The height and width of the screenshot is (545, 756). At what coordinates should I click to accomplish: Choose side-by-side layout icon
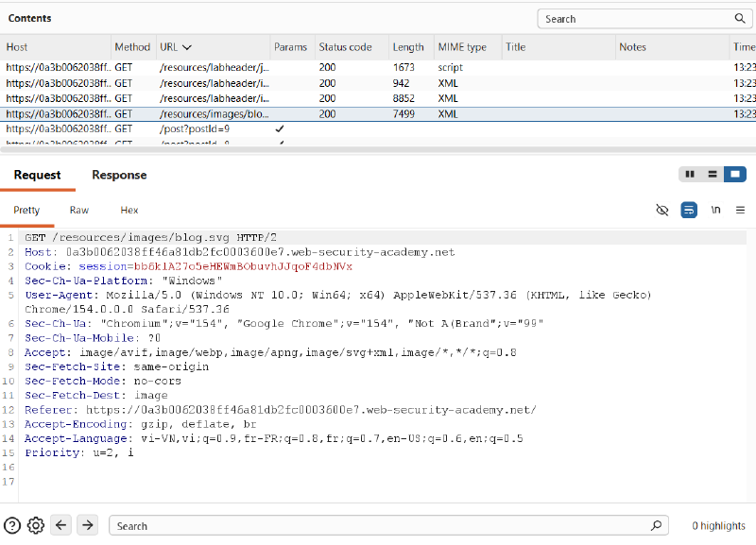(690, 175)
